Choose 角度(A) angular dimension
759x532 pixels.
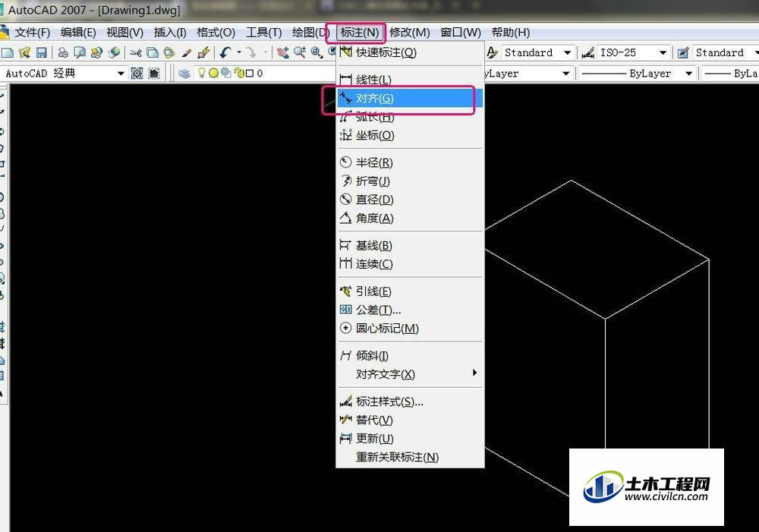[x=410, y=218]
